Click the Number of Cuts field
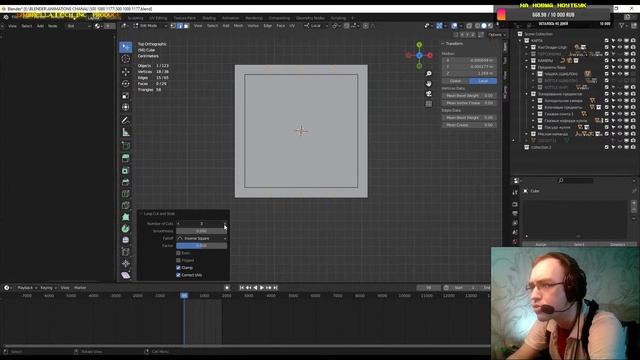 202,224
